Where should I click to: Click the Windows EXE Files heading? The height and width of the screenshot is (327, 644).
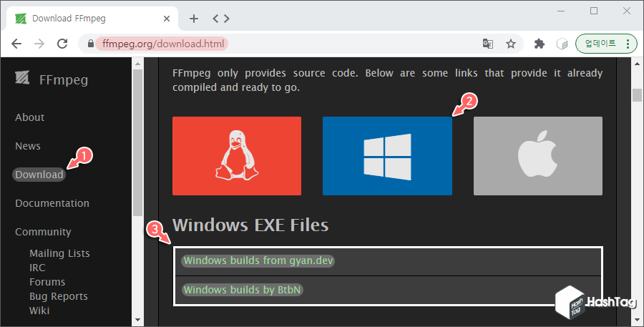point(250,225)
